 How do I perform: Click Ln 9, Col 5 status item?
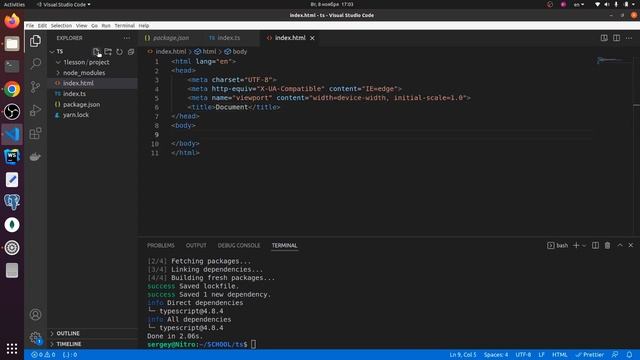[x=463, y=355]
